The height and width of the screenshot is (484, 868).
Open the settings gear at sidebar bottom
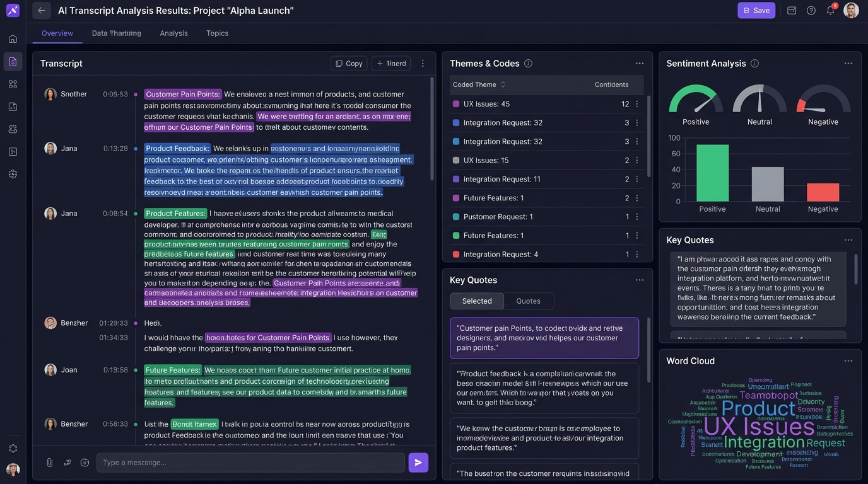coord(13,448)
